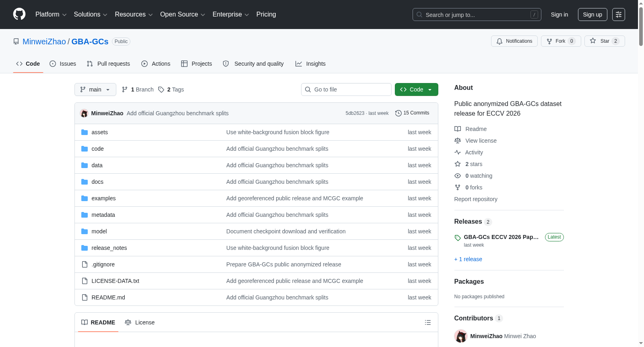The image size is (644, 347).
Task: Open the Projects tab
Action: pos(196,64)
